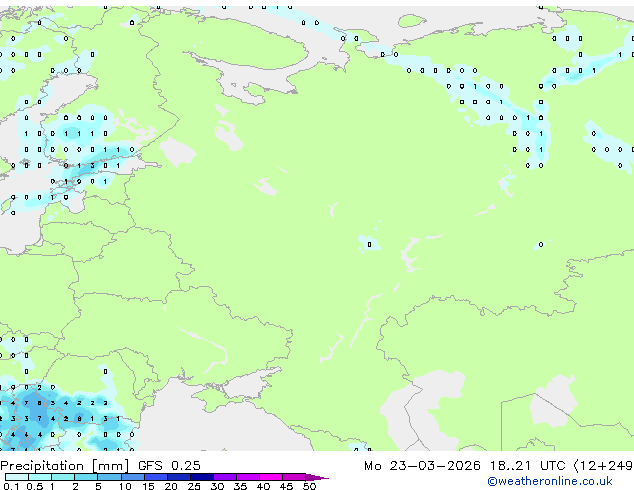Click the 35–40 mm legend color swatch
The height and width of the screenshot is (490, 634).
(x=248, y=477)
